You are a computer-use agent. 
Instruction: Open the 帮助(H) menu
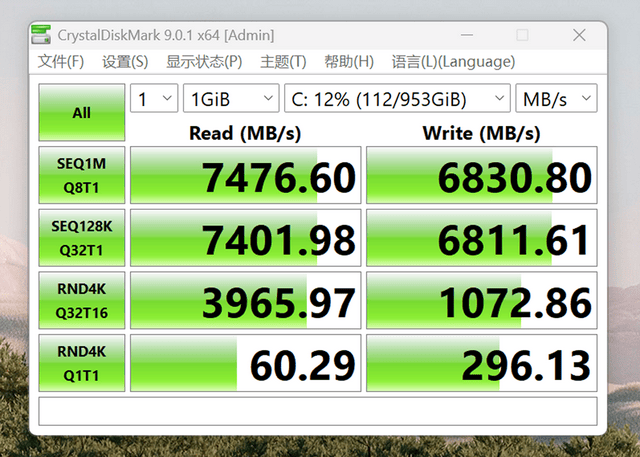[x=349, y=62]
